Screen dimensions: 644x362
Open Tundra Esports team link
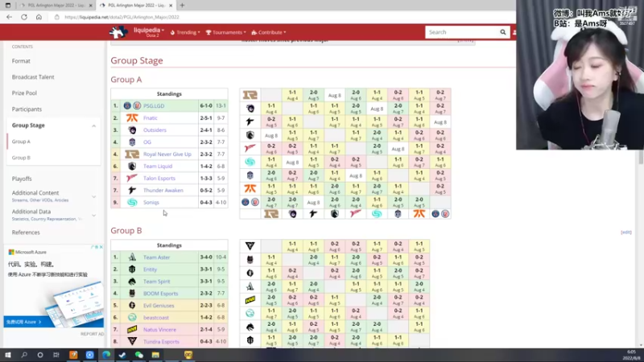(x=161, y=341)
